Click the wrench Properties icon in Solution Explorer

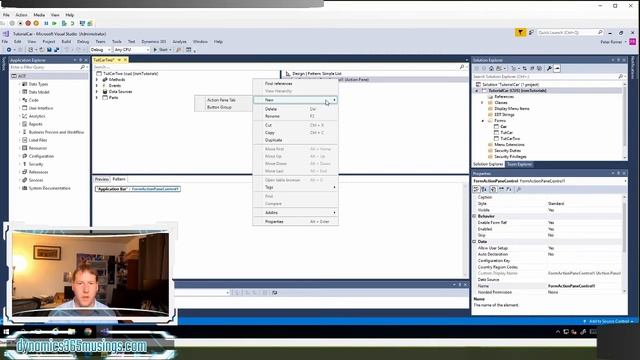pyautogui.click(x=549, y=68)
